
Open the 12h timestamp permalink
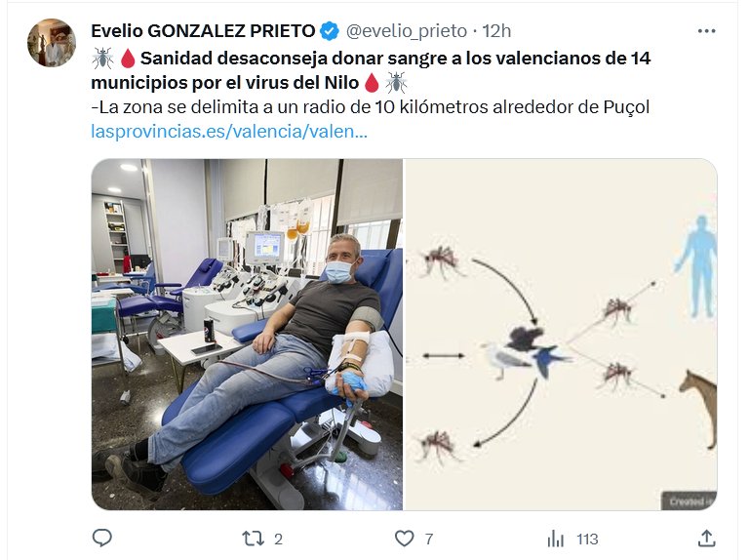[496, 31]
